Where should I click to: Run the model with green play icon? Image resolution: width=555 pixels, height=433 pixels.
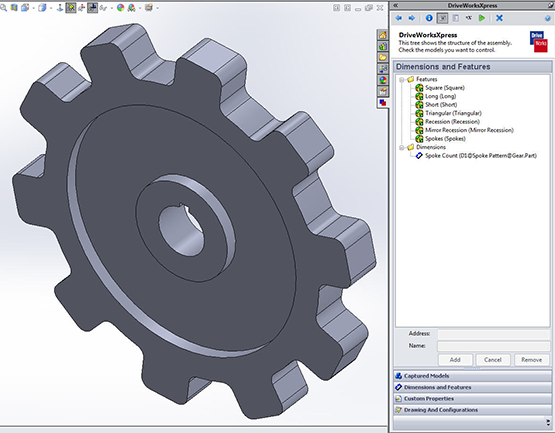tap(482, 18)
